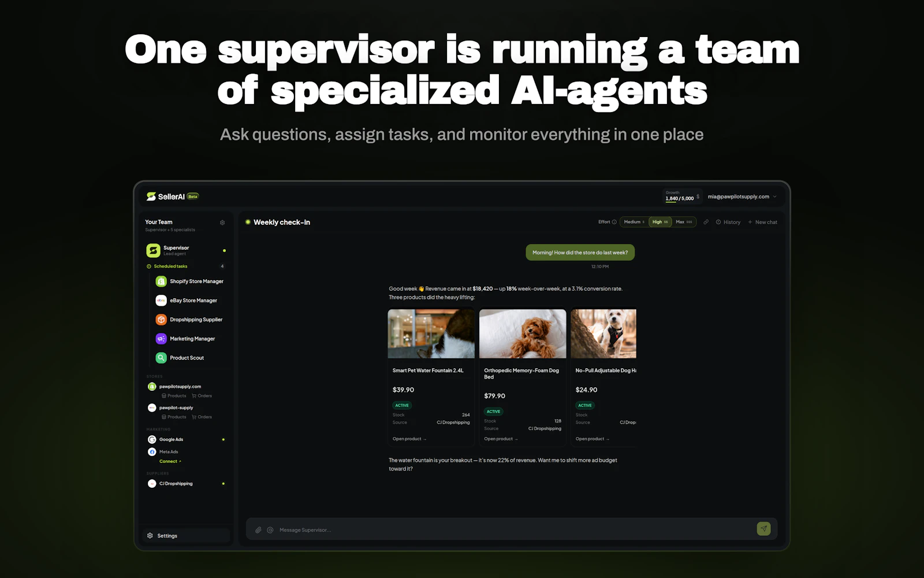Click ACTIVE badge on water fountain card
The width and height of the screenshot is (924, 578).
[402, 405]
